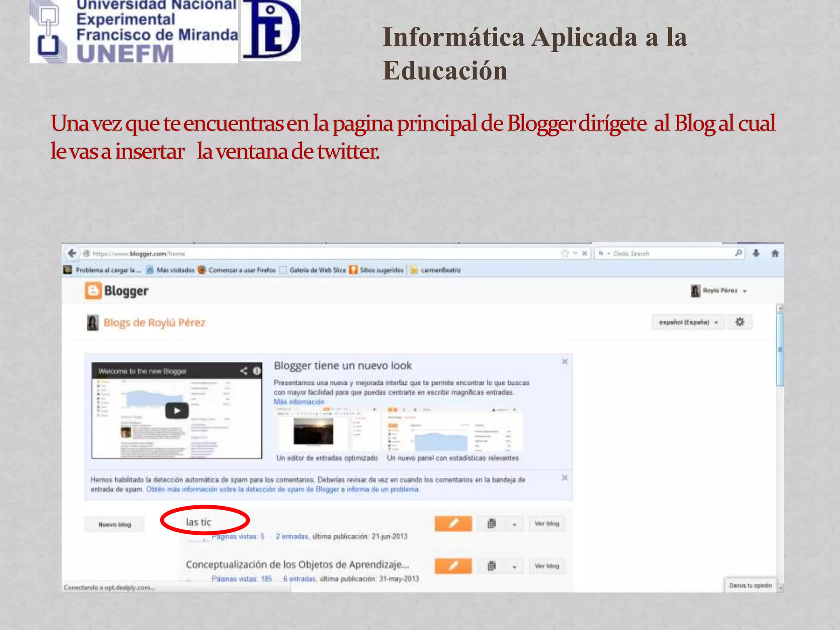Viewport: 840px width, 630px height.
Task: Close the 'Blogger tiene un nuevo look' panel
Action: (564, 361)
